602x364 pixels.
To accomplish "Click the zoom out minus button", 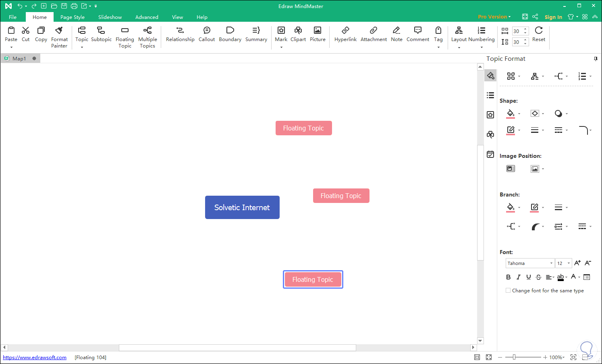I will (x=500, y=357).
